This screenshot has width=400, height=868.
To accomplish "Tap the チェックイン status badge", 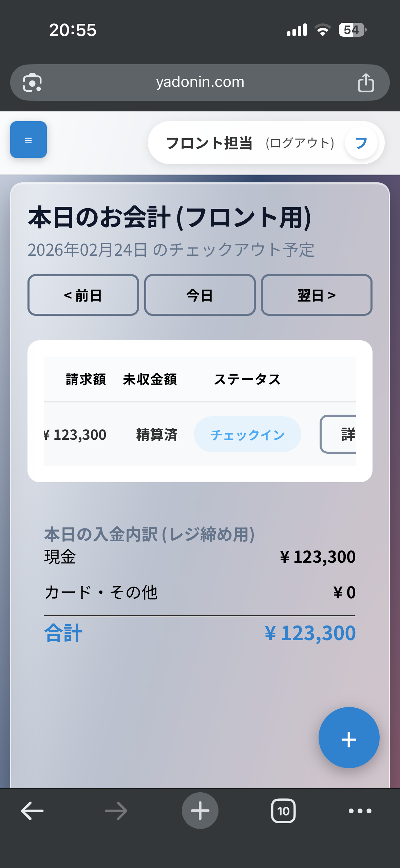I will point(247,434).
